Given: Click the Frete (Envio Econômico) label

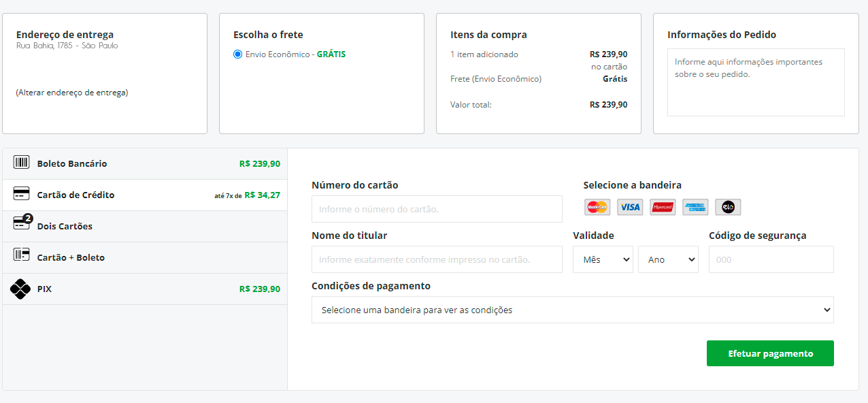Looking at the screenshot, I should [496, 79].
